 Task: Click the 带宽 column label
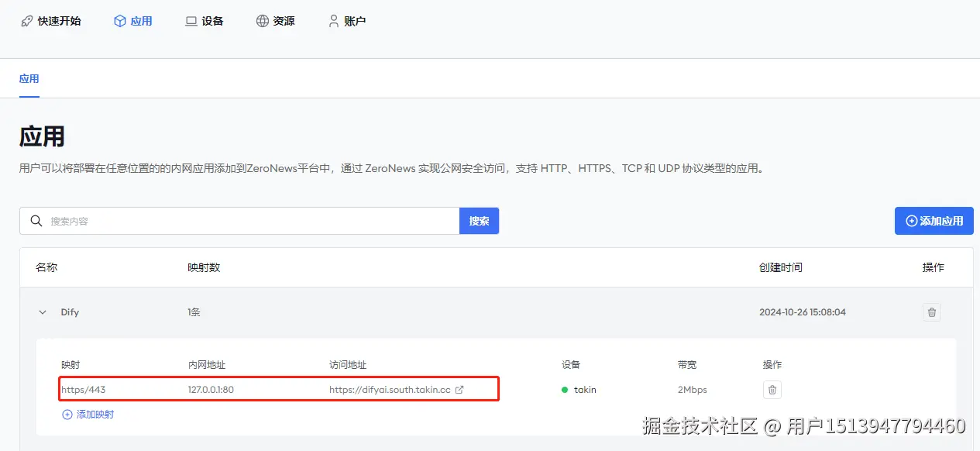[688, 365]
